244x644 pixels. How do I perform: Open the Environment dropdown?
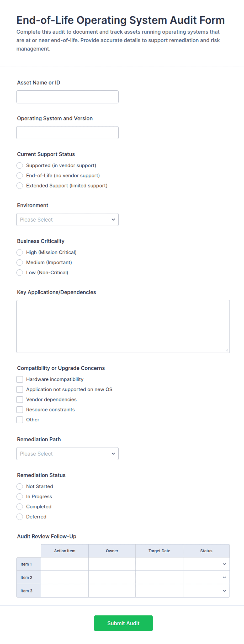(x=67, y=219)
